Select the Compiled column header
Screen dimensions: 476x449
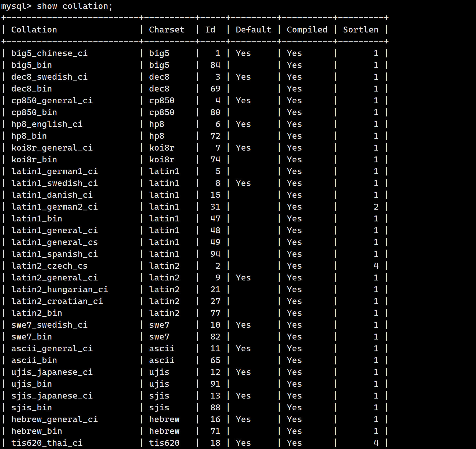click(x=307, y=30)
